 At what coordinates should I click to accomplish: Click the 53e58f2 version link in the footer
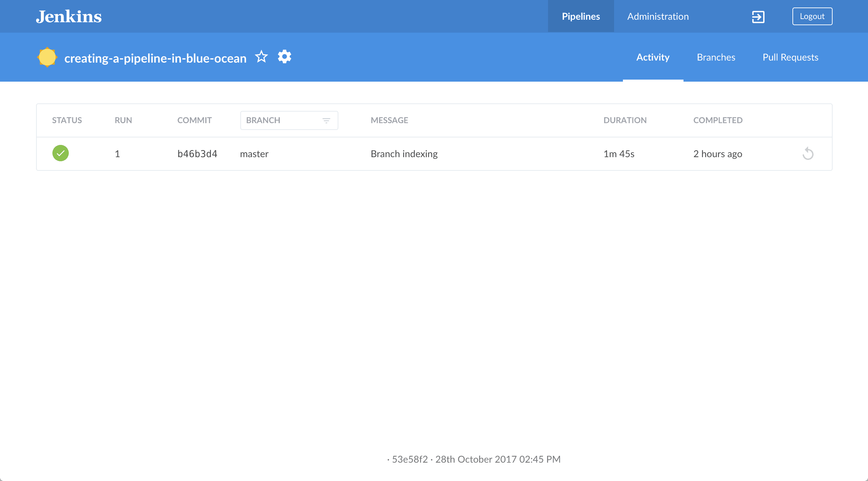[409, 459]
